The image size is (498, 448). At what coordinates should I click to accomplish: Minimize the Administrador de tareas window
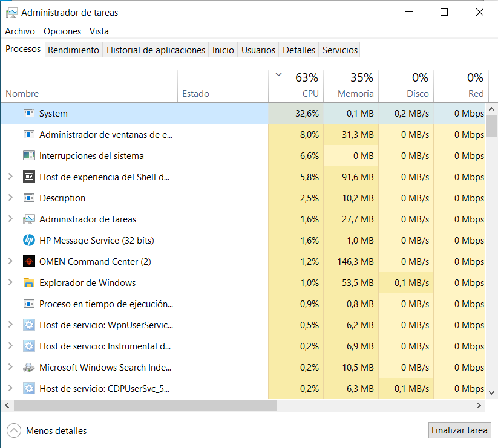[x=409, y=12]
